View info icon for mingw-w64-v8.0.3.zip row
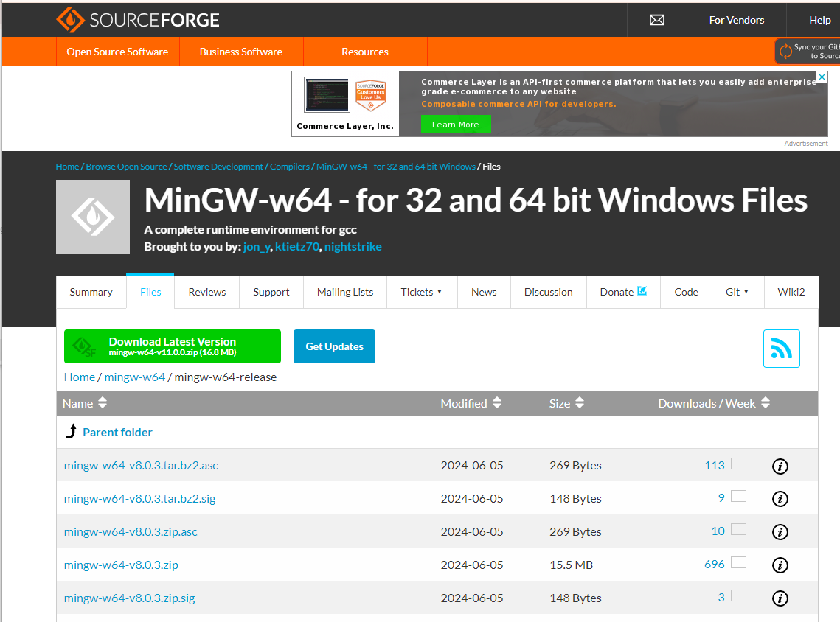The width and height of the screenshot is (840, 622). click(780, 565)
